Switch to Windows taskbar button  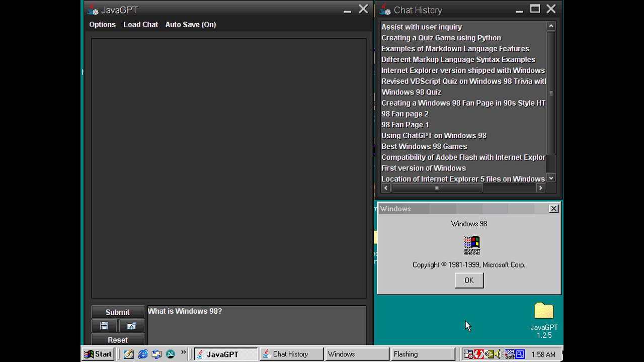point(357,354)
